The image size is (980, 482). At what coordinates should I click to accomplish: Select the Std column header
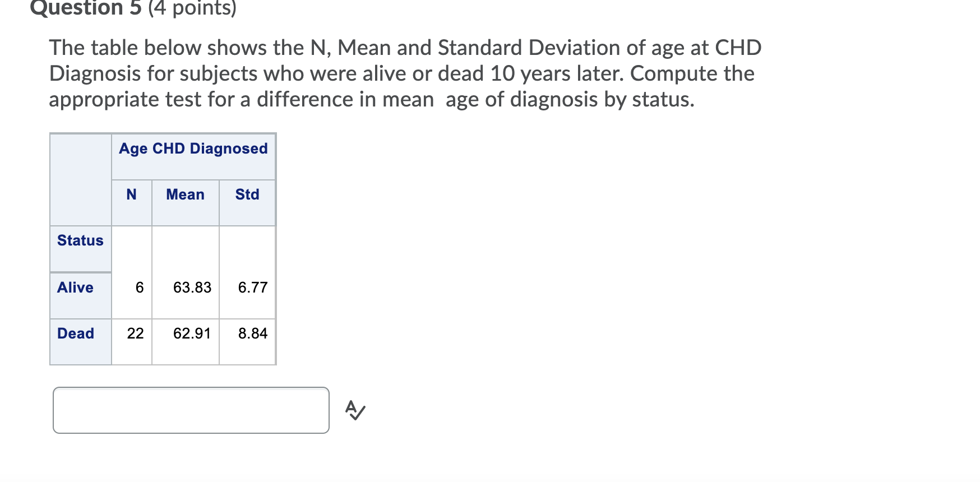tap(247, 194)
